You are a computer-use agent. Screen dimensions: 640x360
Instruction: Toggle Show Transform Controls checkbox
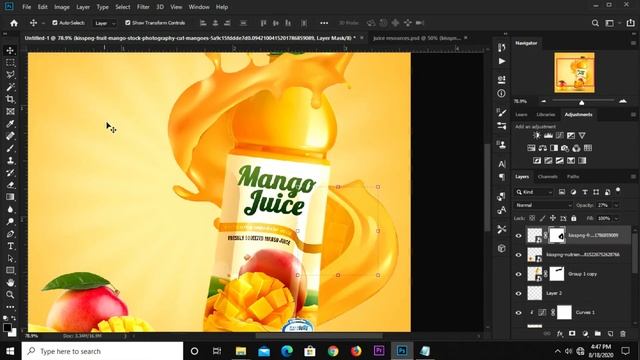[128, 23]
